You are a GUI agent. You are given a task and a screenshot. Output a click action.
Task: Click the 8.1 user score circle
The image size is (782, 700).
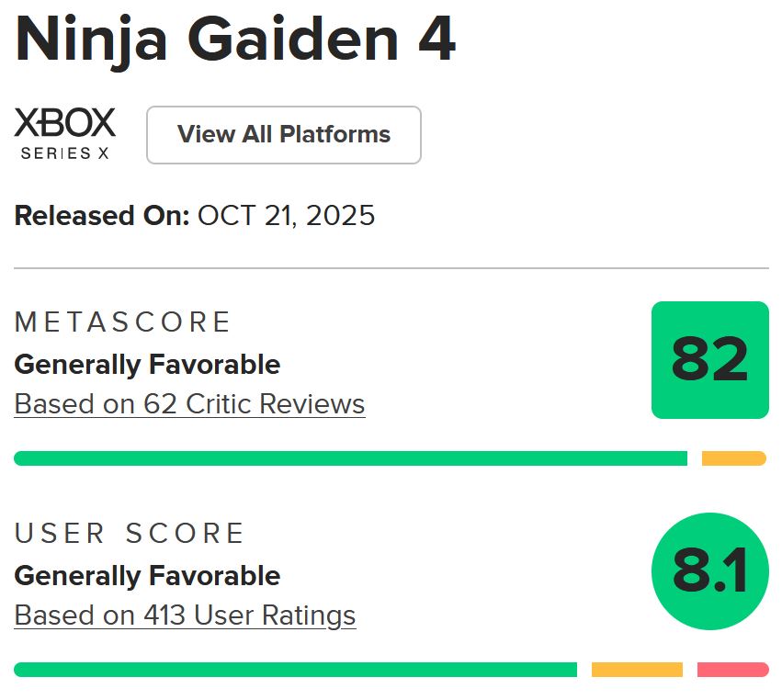coord(709,571)
